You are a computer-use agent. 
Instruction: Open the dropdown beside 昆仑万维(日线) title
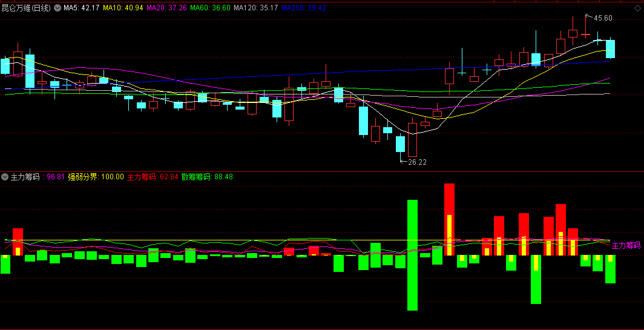click(57, 8)
